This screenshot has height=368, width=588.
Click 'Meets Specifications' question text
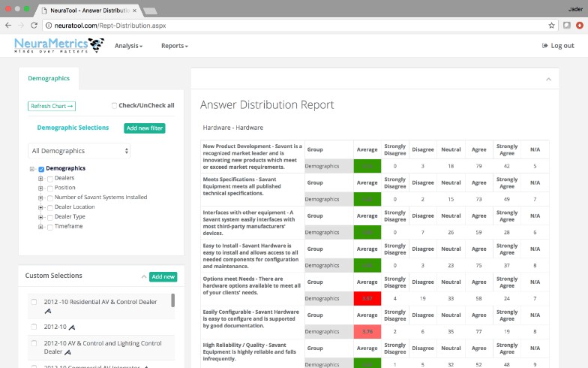241,186
